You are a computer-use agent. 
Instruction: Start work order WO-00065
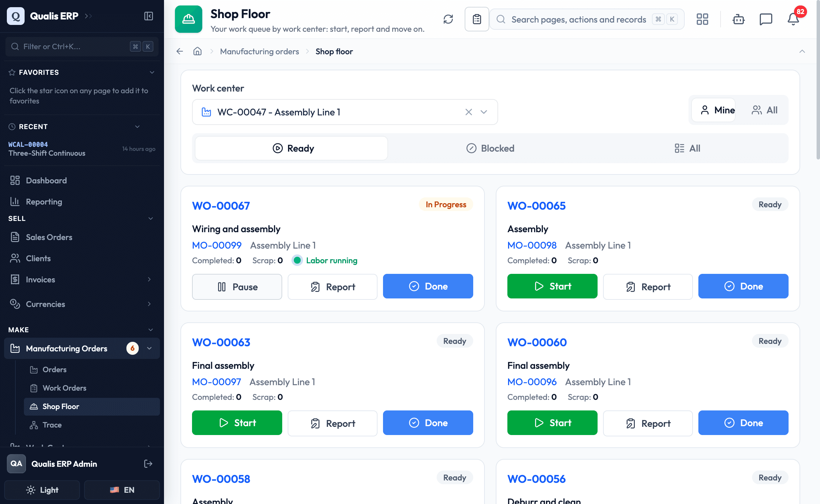pyautogui.click(x=552, y=286)
